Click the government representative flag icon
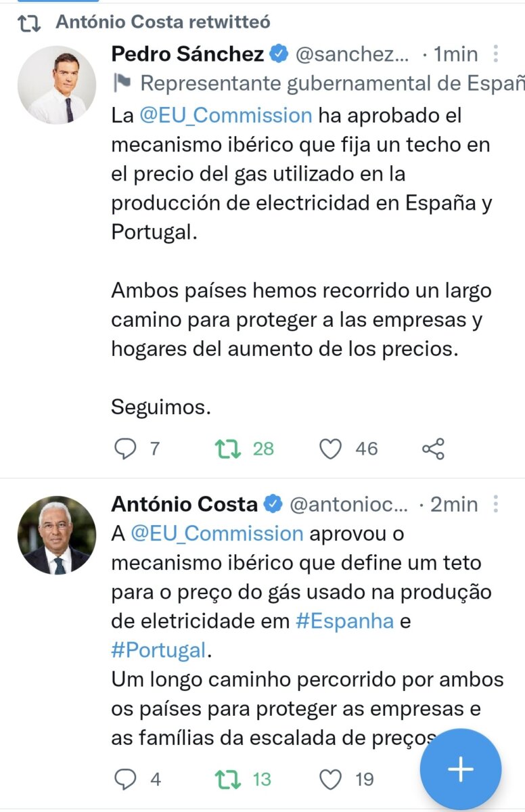 (x=122, y=84)
